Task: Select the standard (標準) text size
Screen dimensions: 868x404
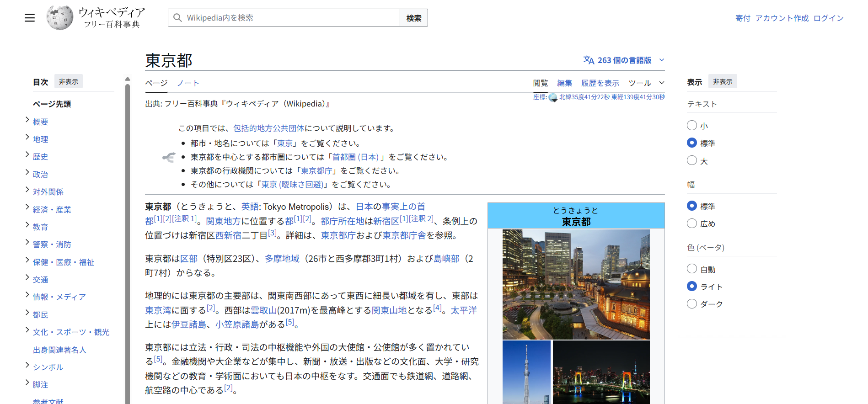Action: [692, 143]
